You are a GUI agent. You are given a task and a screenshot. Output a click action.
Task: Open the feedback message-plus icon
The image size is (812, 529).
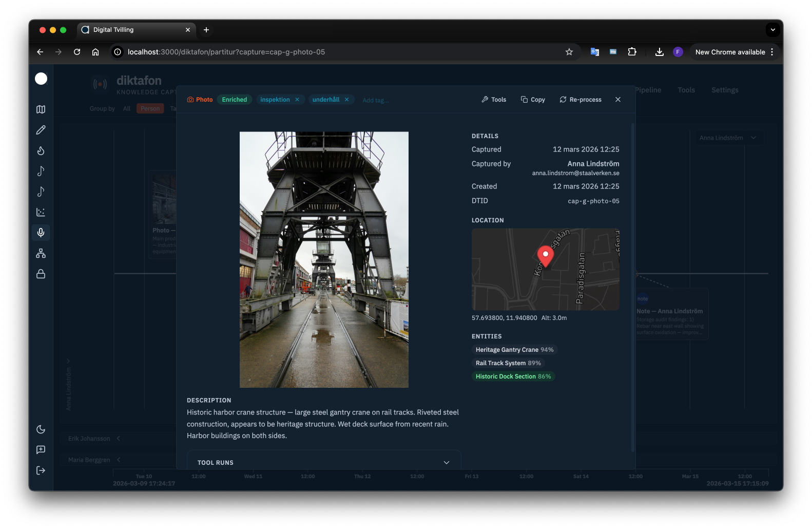pyautogui.click(x=41, y=450)
